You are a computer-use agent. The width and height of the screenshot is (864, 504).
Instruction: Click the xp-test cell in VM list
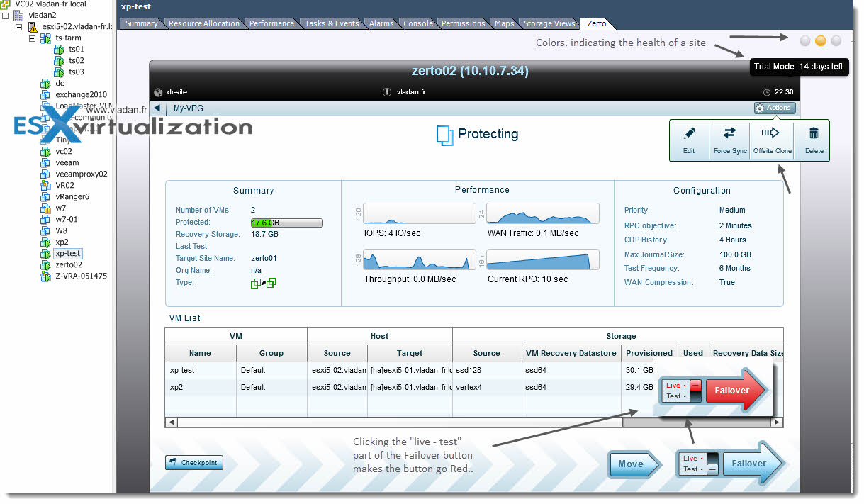(x=201, y=370)
